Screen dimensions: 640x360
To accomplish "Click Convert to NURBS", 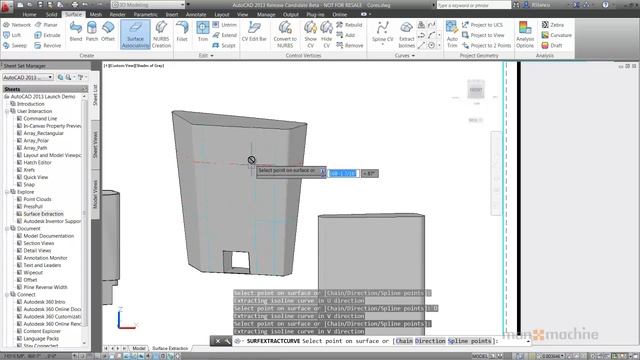I will (285, 34).
